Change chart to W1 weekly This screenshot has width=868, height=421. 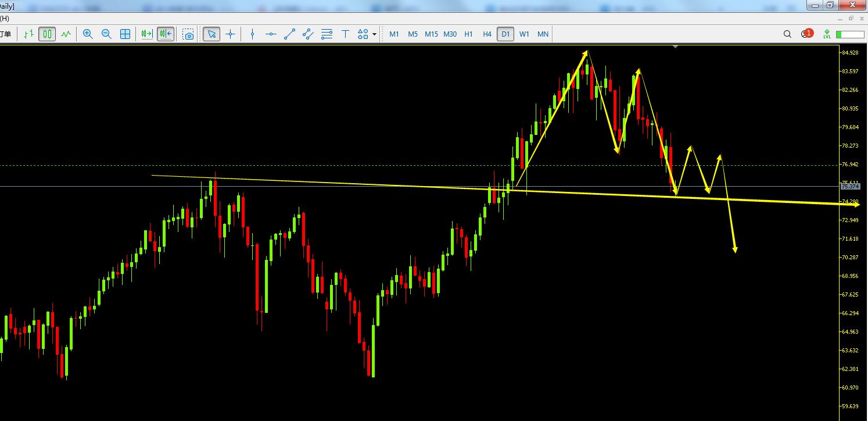525,34
